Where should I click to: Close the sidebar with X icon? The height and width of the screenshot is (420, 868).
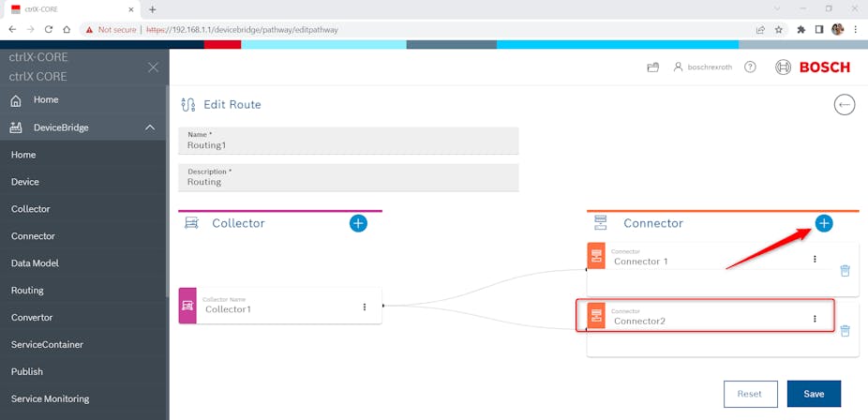coord(153,67)
